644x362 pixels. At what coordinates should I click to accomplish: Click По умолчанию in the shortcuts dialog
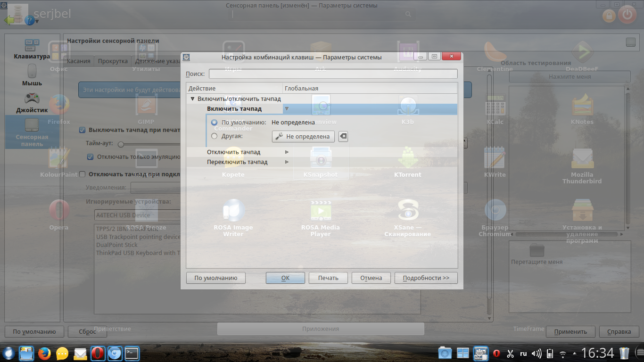coord(215,278)
